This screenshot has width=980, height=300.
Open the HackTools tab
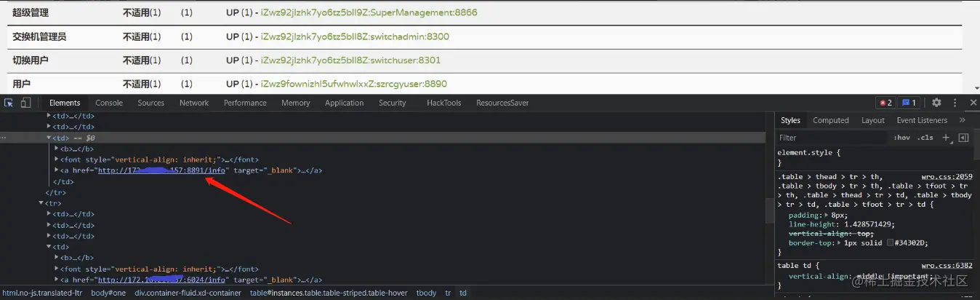[x=444, y=103]
